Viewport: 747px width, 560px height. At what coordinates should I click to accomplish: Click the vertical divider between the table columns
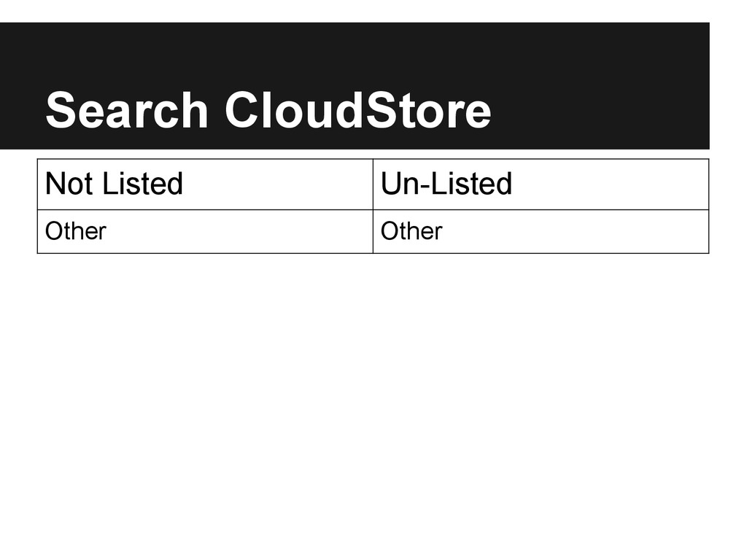point(373,206)
